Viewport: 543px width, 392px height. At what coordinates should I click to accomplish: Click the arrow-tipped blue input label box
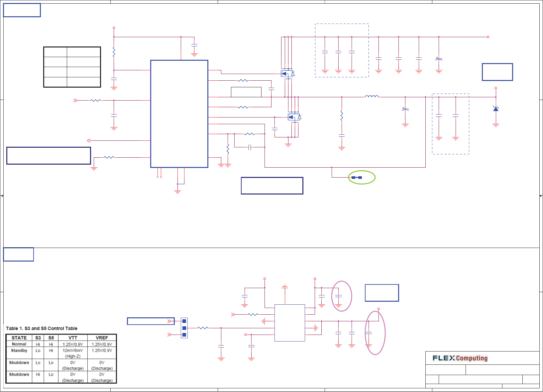[x=151, y=321]
